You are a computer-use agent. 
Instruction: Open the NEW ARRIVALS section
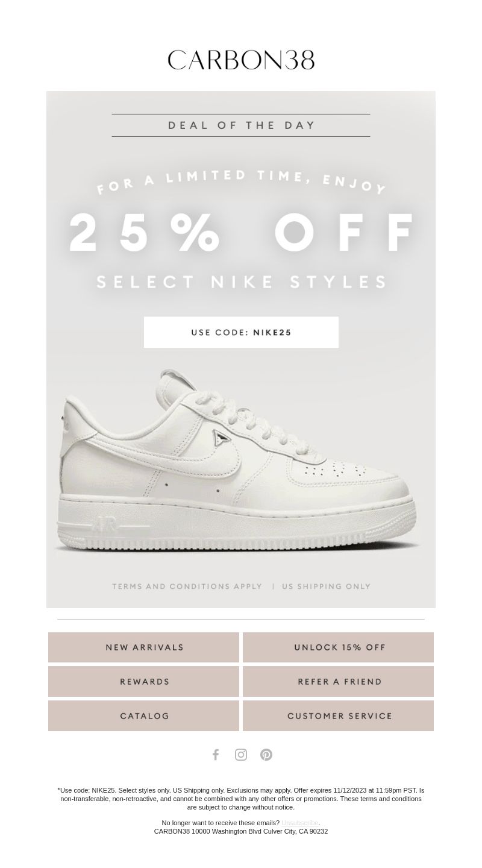(x=144, y=647)
